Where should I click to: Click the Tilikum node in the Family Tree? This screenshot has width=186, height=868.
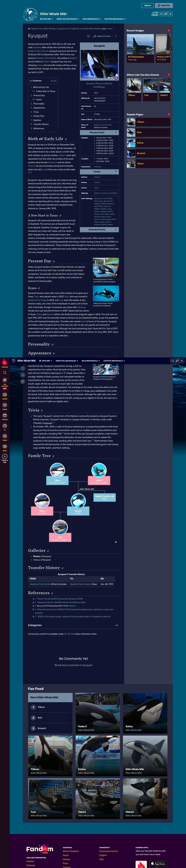pos(57,474)
